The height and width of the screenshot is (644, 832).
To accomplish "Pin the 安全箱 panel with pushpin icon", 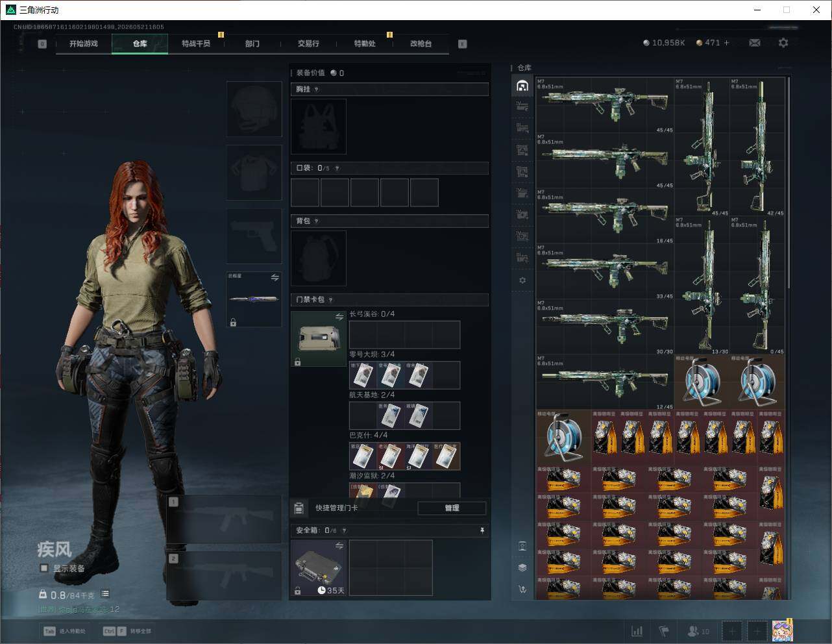I will click(x=482, y=530).
